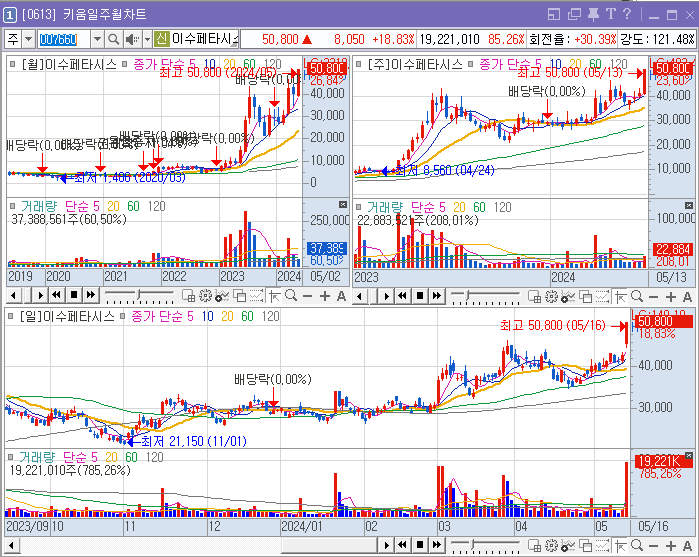Click the indicator add icon in monthly toolbar

(222, 296)
